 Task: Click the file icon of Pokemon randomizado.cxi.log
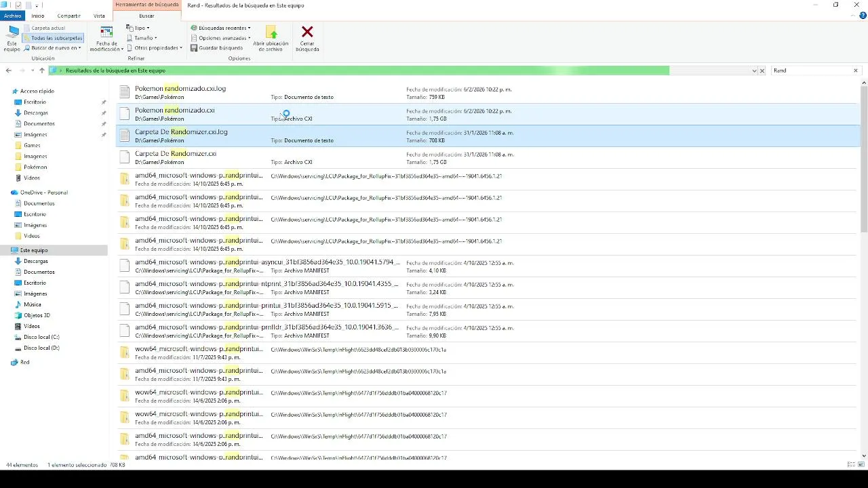coord(124,92)
